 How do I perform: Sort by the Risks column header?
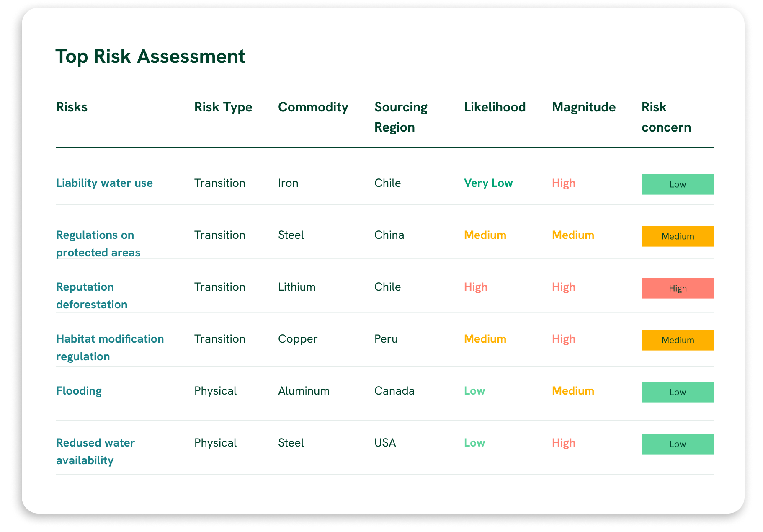click(72, 107)
